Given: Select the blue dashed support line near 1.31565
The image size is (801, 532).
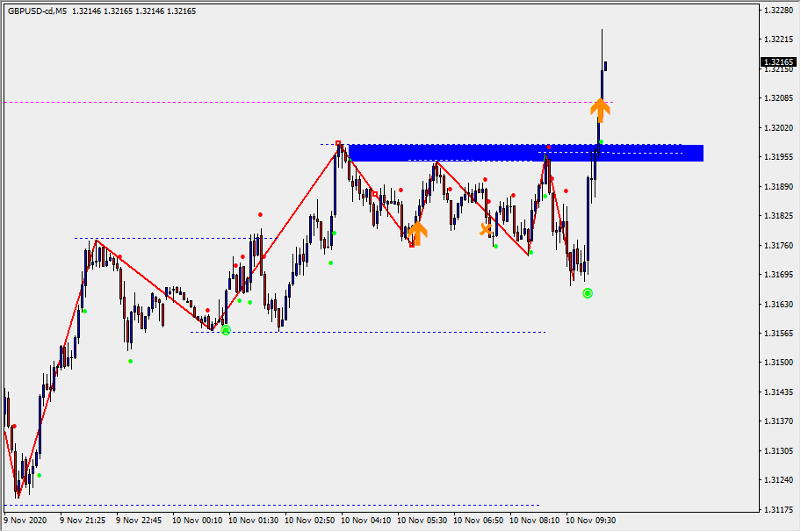Looking at the screenshot, I should 395,332.
